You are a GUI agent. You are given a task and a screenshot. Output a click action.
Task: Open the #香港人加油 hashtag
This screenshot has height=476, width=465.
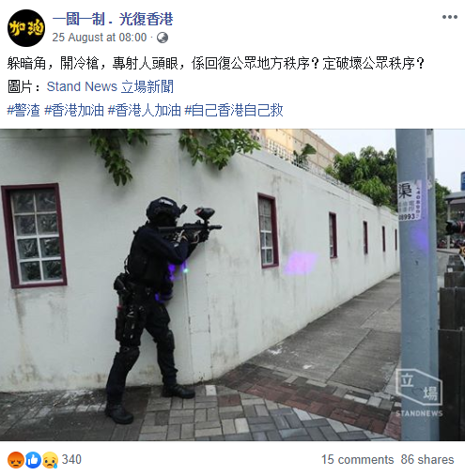[x=145, y=111]
